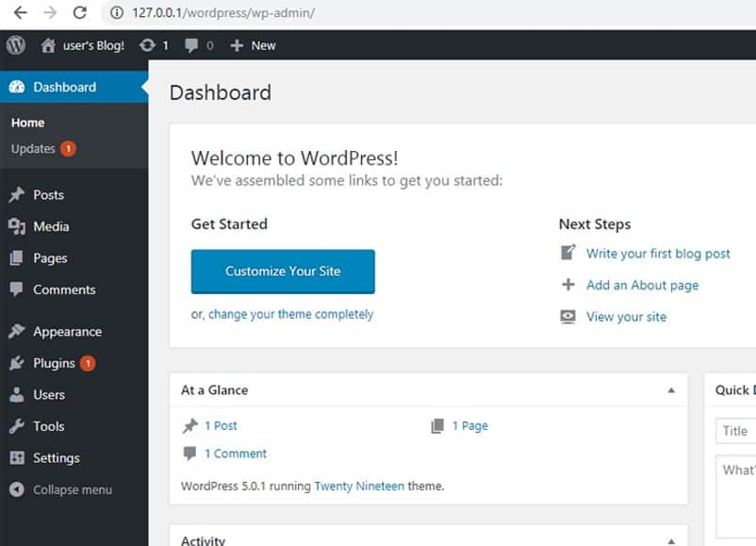756x546 pixels.
Task: Open the Pages menu
Action: [x=50, y=258]
